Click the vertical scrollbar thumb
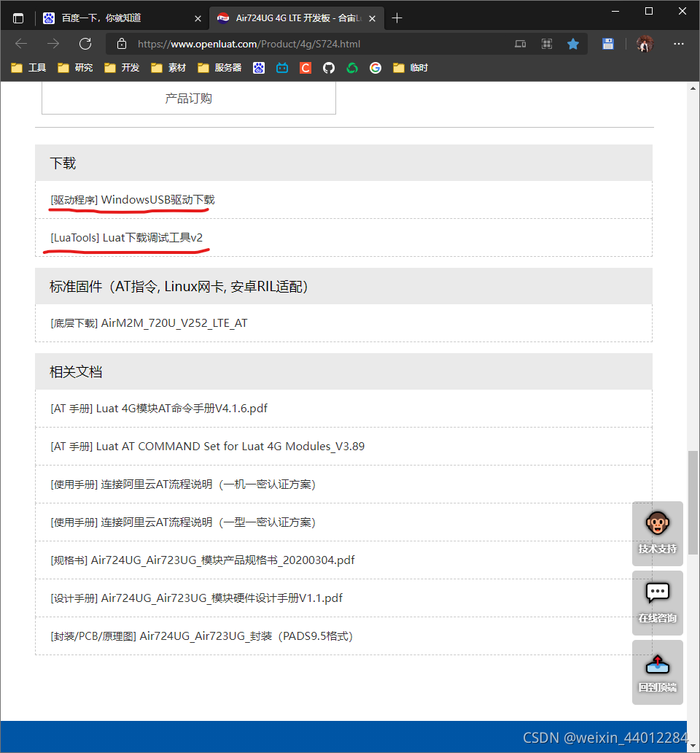This screenshot has width=700, height=753. 693,502
